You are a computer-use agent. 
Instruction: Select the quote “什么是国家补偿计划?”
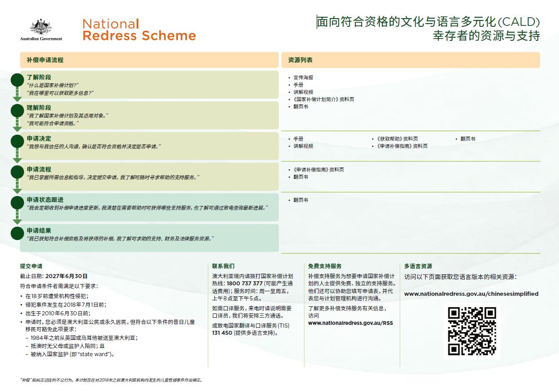tap(53, 85)
